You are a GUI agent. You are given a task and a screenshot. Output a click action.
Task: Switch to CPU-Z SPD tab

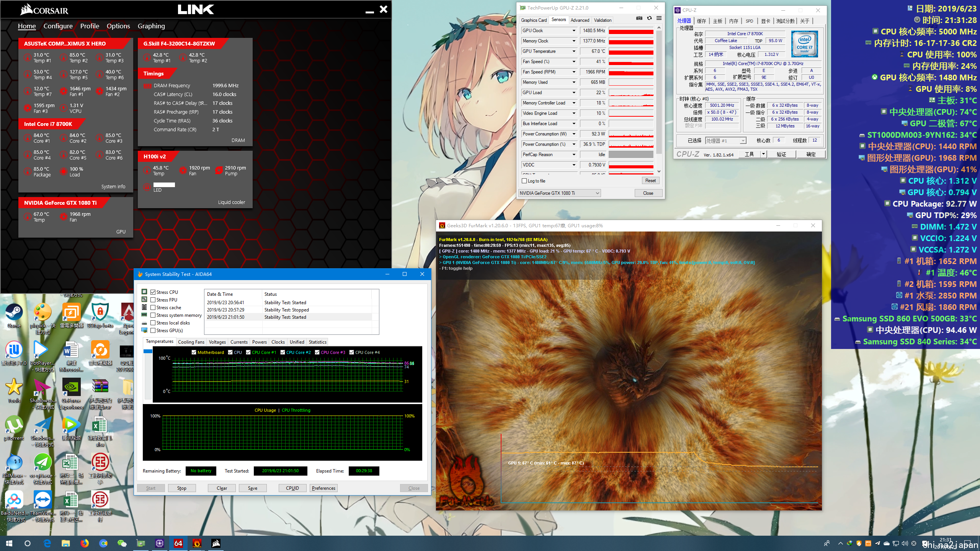pyautogui.click(x=749, y=21)
